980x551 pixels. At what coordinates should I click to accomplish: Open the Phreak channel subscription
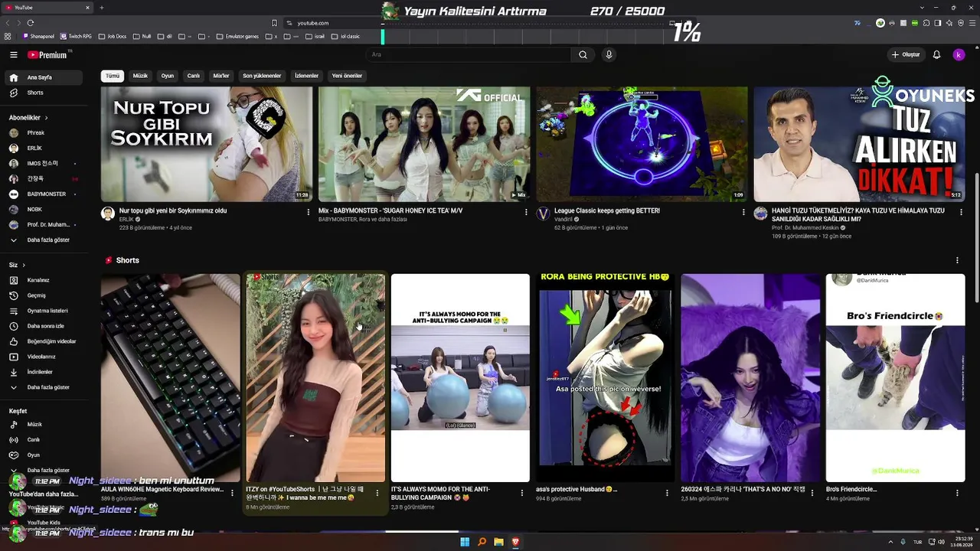pos(44,132)
